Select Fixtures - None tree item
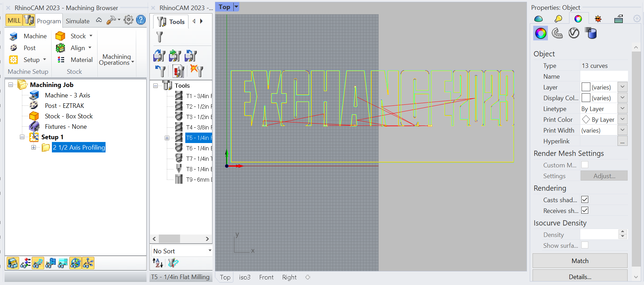The image size is (644, 285). tap(65, 127)
